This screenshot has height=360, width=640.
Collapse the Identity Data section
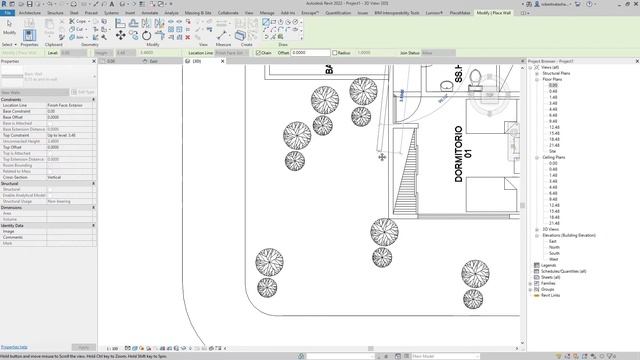click(x=93, y=225)
